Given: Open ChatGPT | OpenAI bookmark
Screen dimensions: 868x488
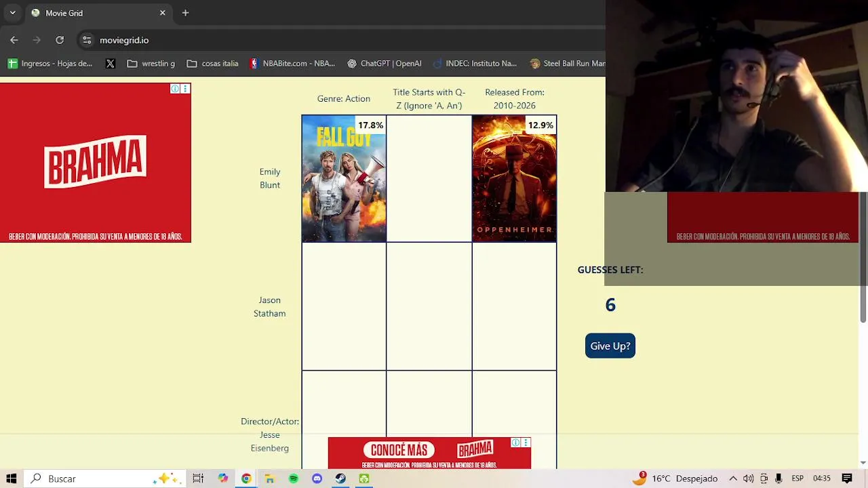Looking at the screenshot, I should pyautogui.click(x=384, y=63).
